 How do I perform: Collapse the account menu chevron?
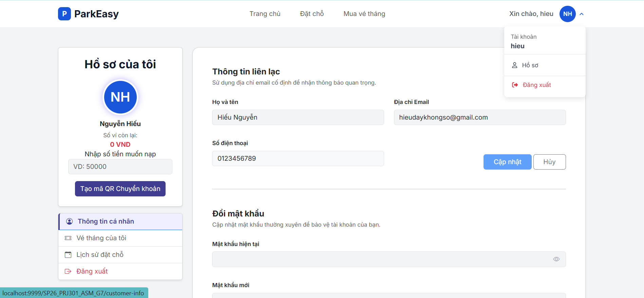click(x=582, y=14)
